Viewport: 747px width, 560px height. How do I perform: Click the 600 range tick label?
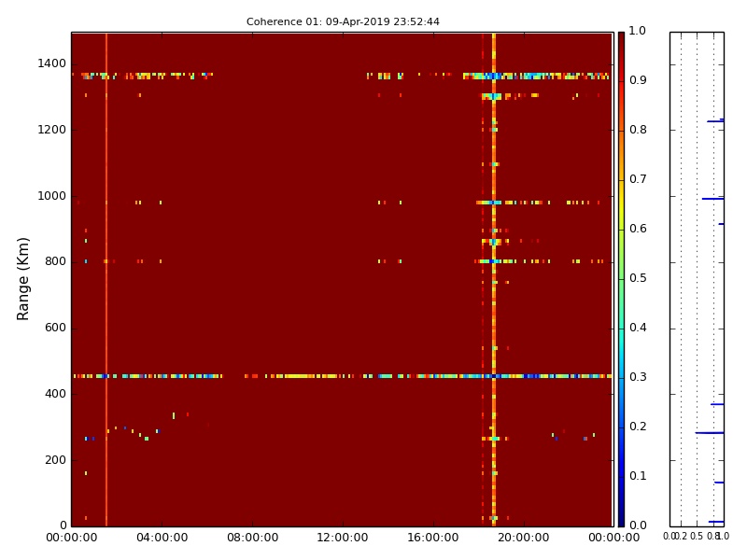(55, 328)
